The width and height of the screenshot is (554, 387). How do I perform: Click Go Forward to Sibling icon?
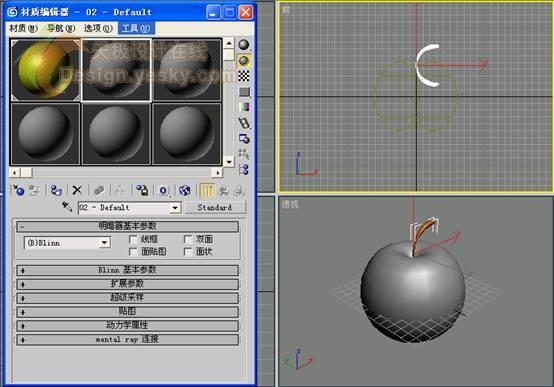coord(239,190)
